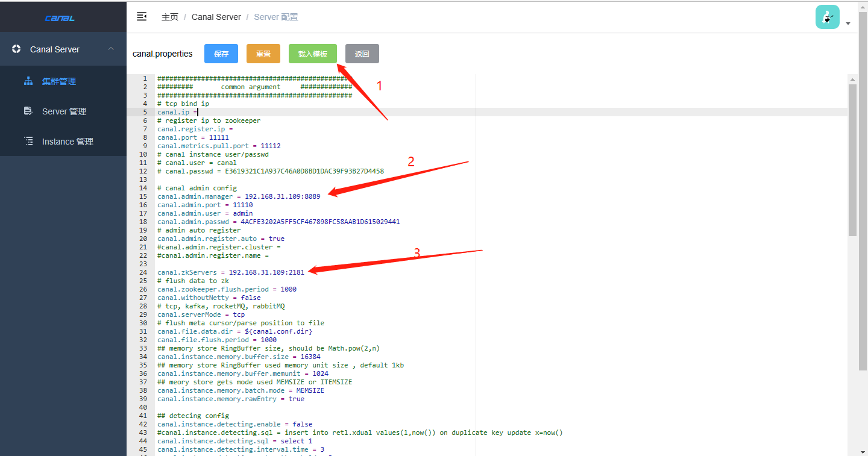Click line number 24 in gutter

(143, 272)
